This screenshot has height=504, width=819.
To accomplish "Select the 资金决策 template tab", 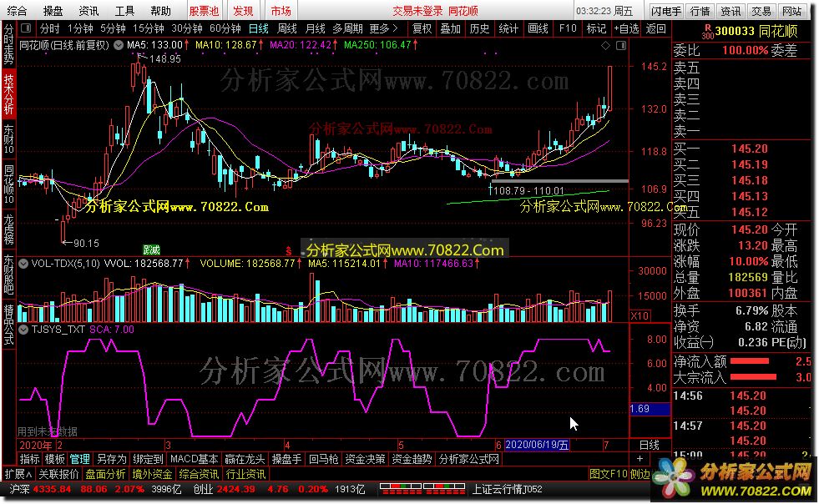I will [x=365, y=459].
